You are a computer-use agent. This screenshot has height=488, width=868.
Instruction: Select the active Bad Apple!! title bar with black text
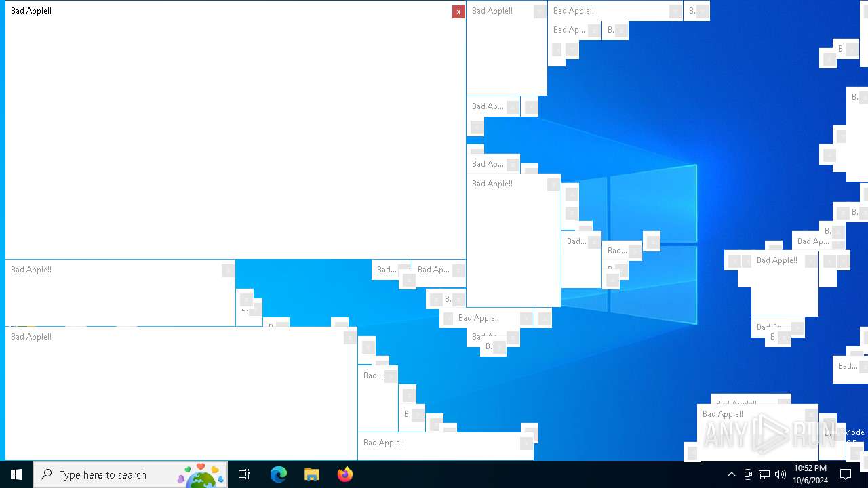[229, 11]
